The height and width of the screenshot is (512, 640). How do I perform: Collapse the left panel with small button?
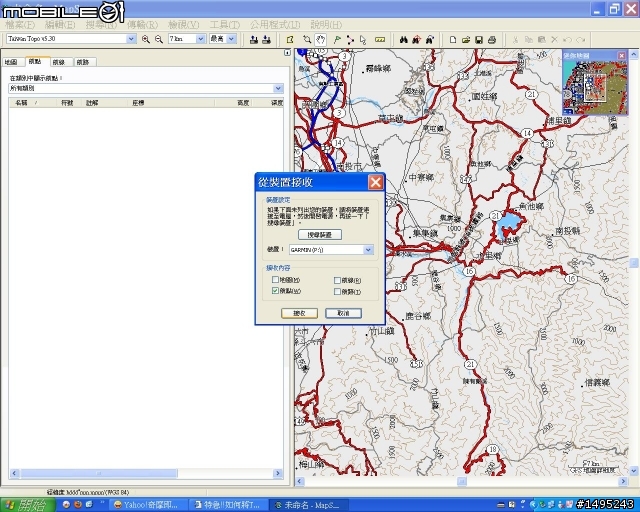[x=287, y=53]
